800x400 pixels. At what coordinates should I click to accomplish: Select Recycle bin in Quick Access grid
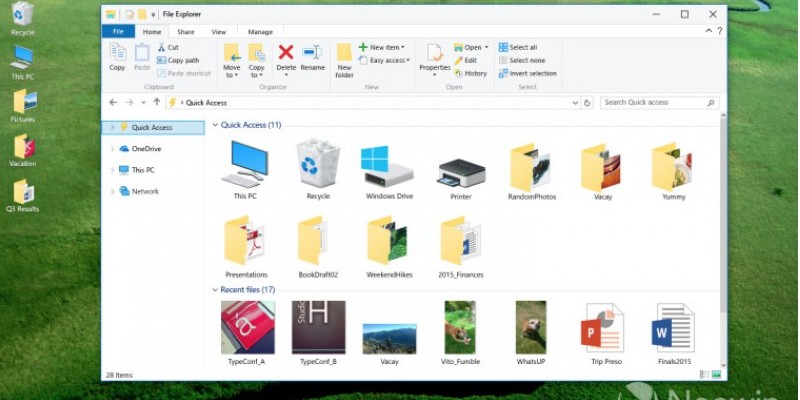pyautogui.click(x=318, y=169)
